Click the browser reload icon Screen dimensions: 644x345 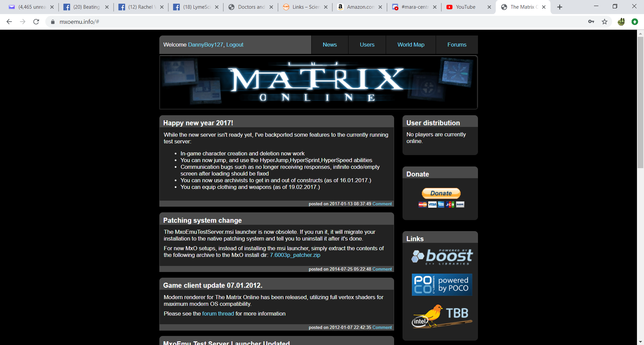coord(36,22)
